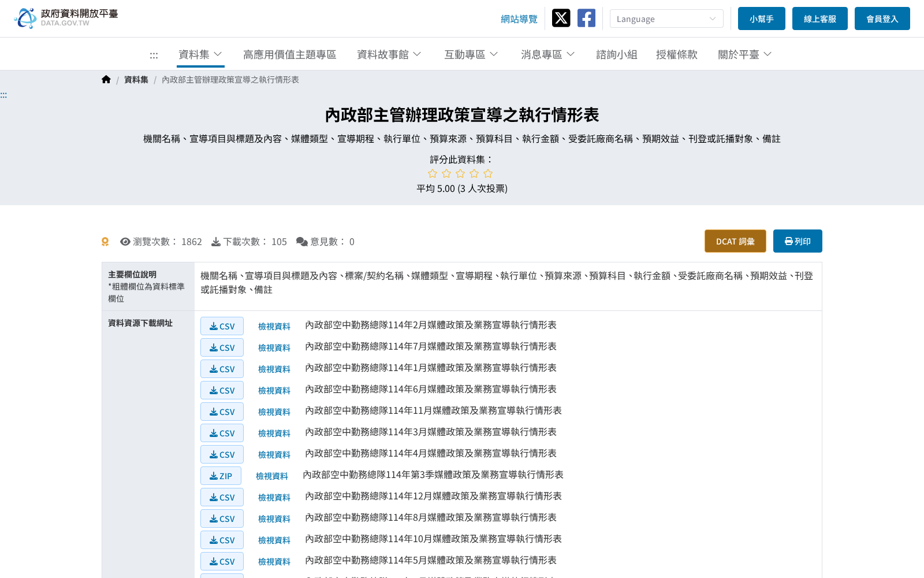
Task: Download CSV for 114年8月 report
Action: [222, 518]
